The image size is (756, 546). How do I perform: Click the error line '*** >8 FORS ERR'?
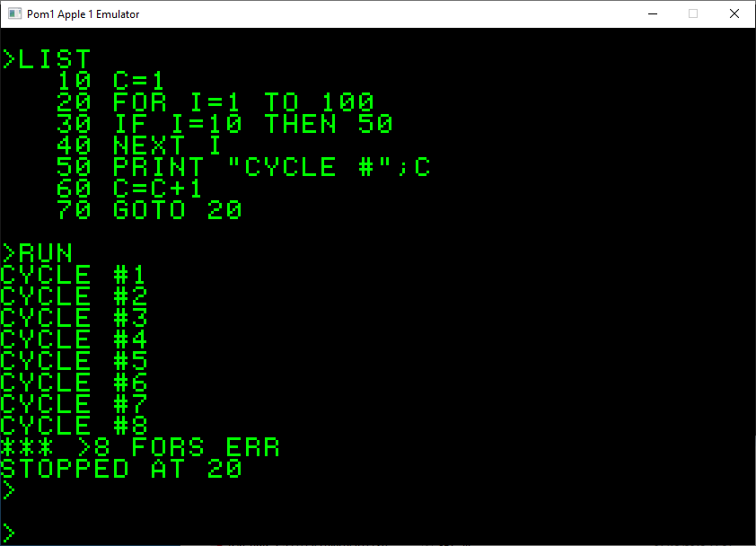point(140,446)
